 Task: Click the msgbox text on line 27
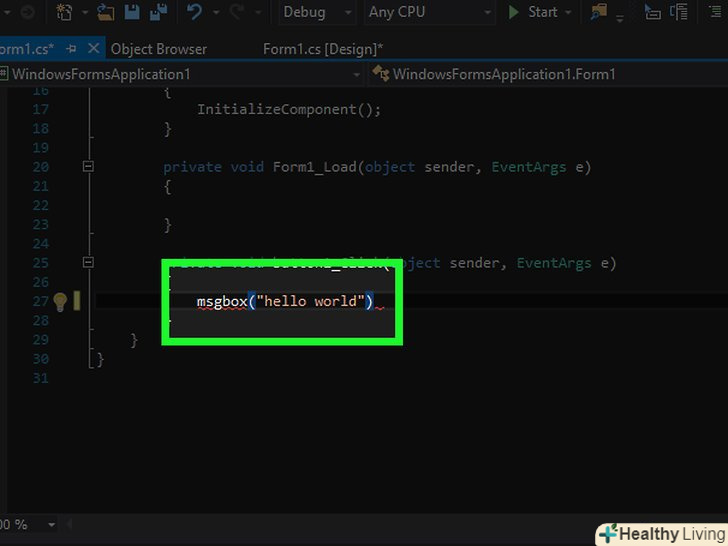(x=222, y=301)
